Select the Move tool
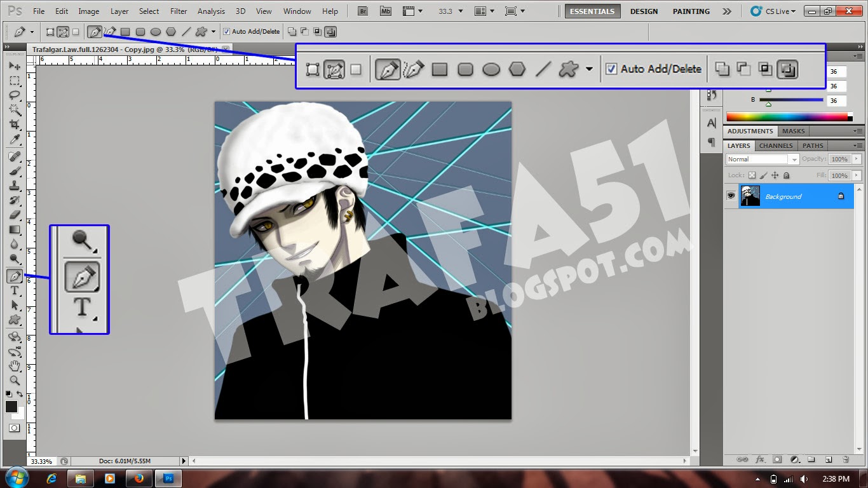Screen dimensions: 868x488 [x=14, y=66]
